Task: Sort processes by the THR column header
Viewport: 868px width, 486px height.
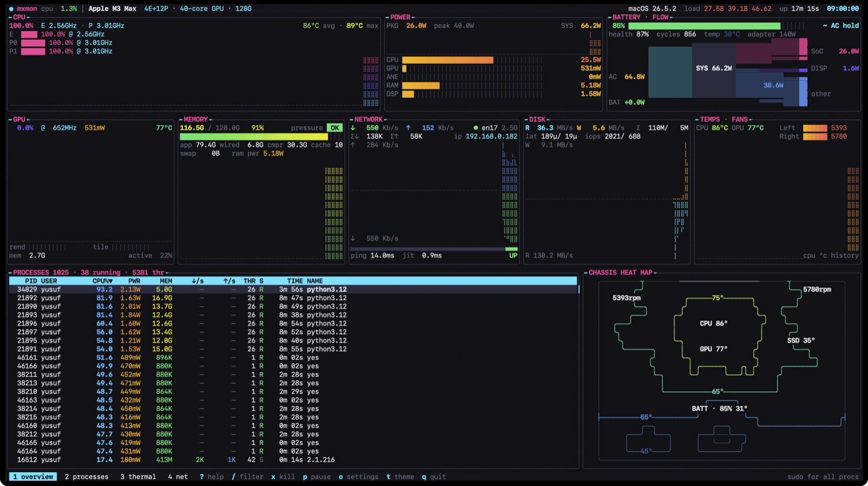Action: 249,281
